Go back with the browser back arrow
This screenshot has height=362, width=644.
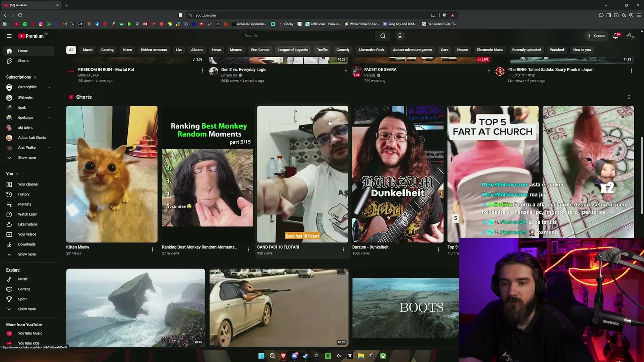click(x=5, y=15)
